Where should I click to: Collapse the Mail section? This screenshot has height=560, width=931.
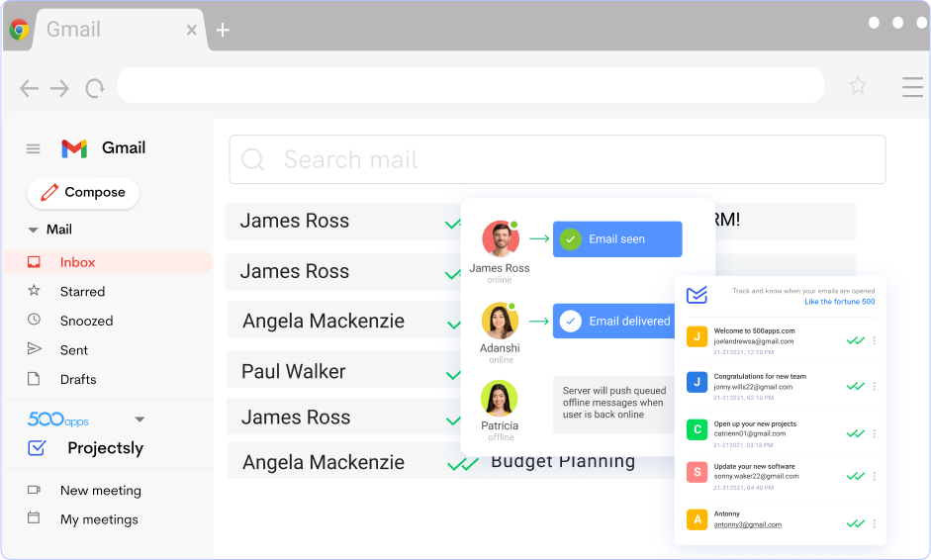pyautogui.click(x=34, y=230)
